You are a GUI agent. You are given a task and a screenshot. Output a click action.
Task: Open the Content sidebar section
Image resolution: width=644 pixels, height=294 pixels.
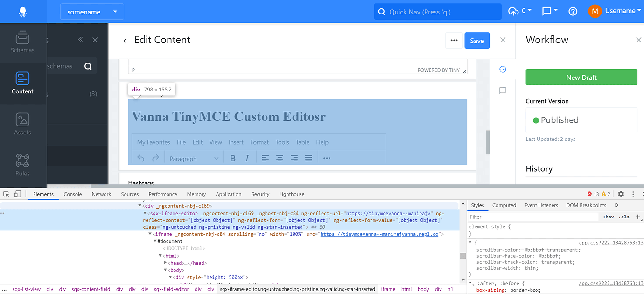(23, 83)
